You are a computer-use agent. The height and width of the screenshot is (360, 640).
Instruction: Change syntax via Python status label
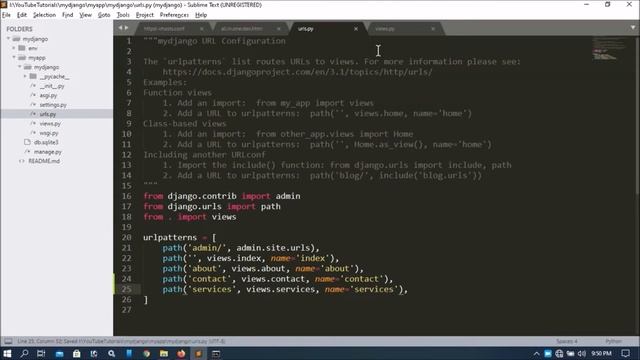click(613, 341)
